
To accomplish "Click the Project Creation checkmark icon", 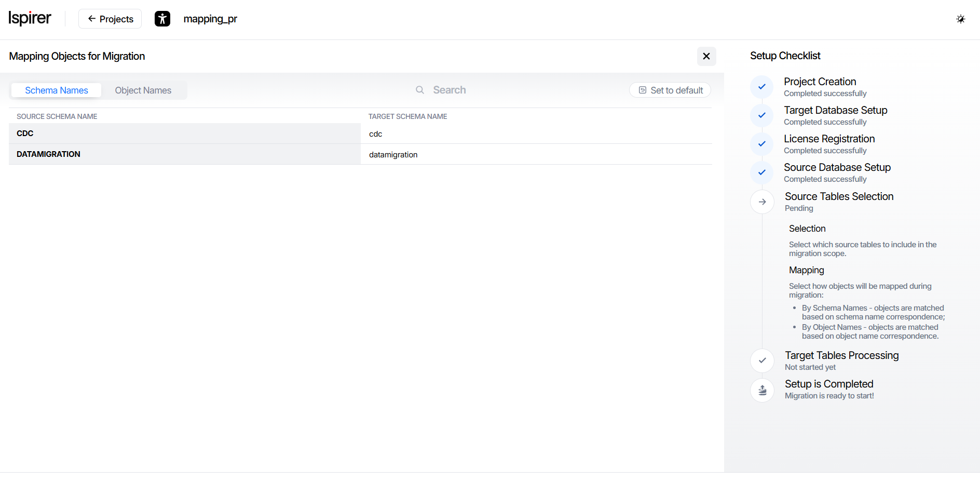I will [761, 87].
